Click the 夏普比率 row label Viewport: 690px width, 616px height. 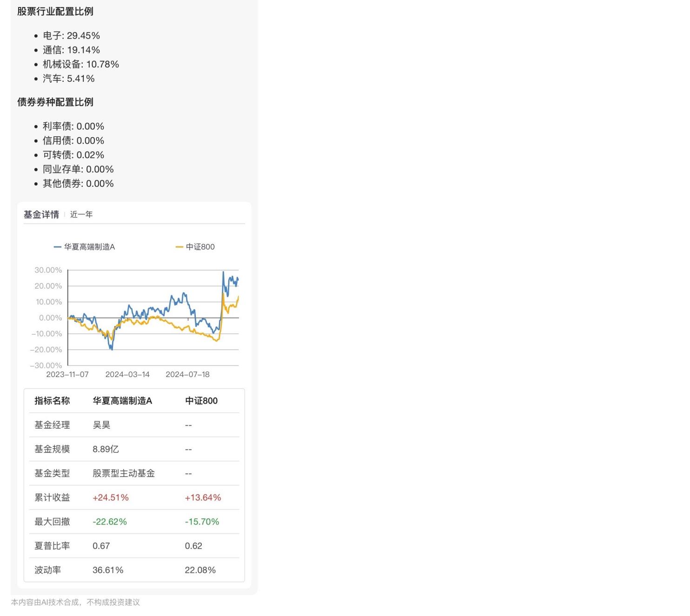coord(52,546)
